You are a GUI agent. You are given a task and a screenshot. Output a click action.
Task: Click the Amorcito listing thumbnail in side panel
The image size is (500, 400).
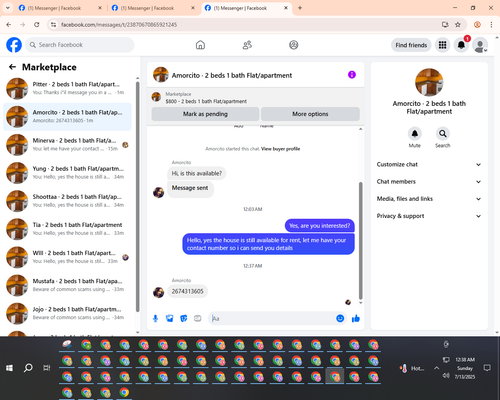429,82
